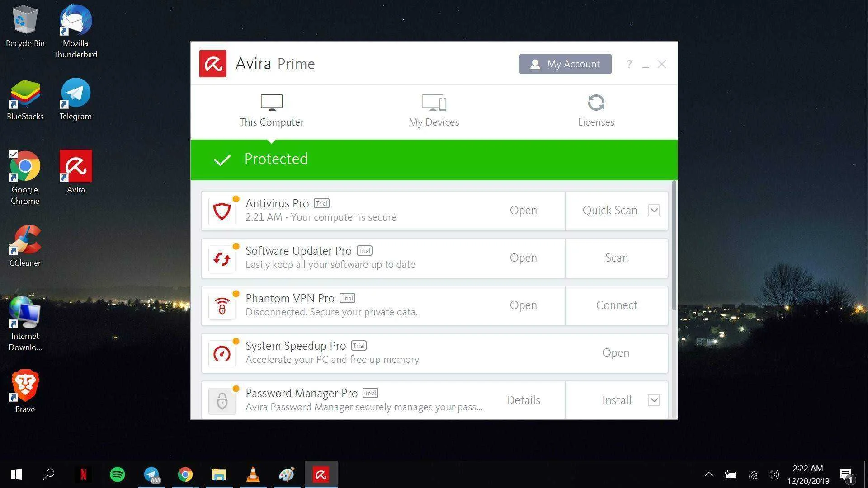Screen dimensions: 868x488
Task: Click "Easily keep all your software up to date"
Action: pyautogui.click(x=330, y=265)
